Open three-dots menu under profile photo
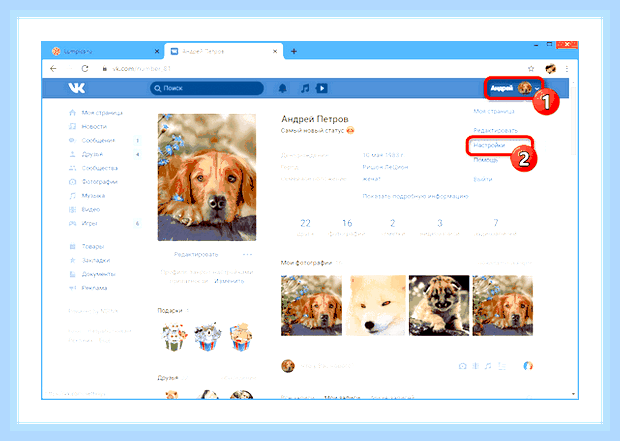Screen dimensions: 620x441 click(x=248, y=254)
